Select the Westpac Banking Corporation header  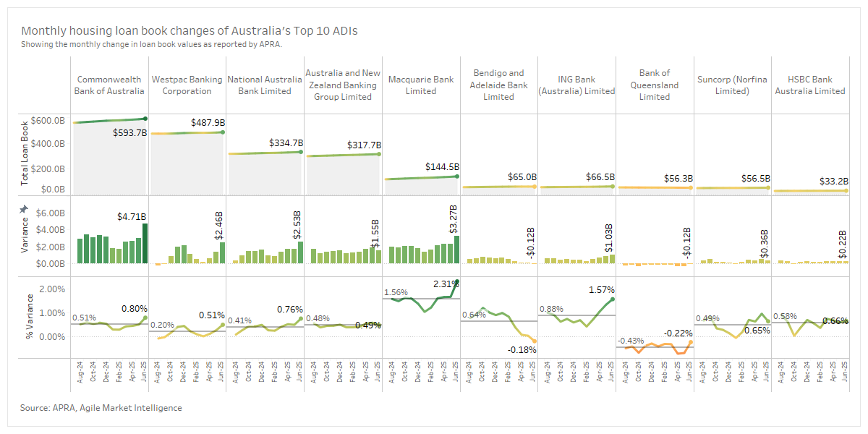click(187, 85)
